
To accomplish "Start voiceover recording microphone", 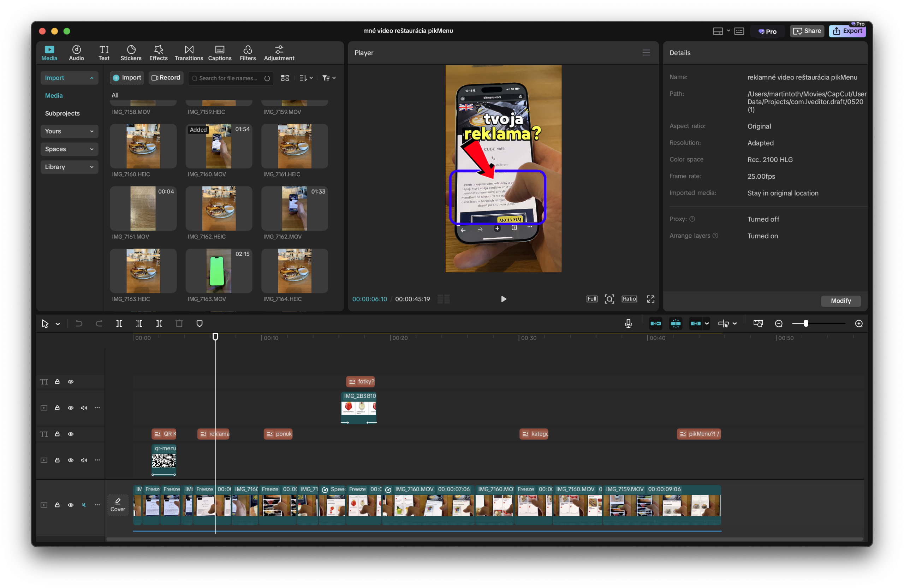I will (628, 323).
